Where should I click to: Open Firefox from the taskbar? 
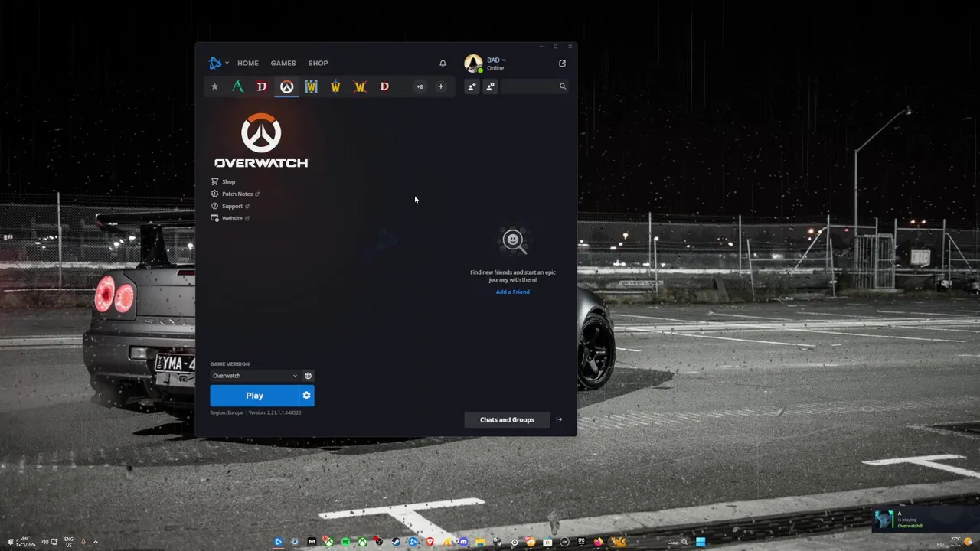tap(598, 542)
